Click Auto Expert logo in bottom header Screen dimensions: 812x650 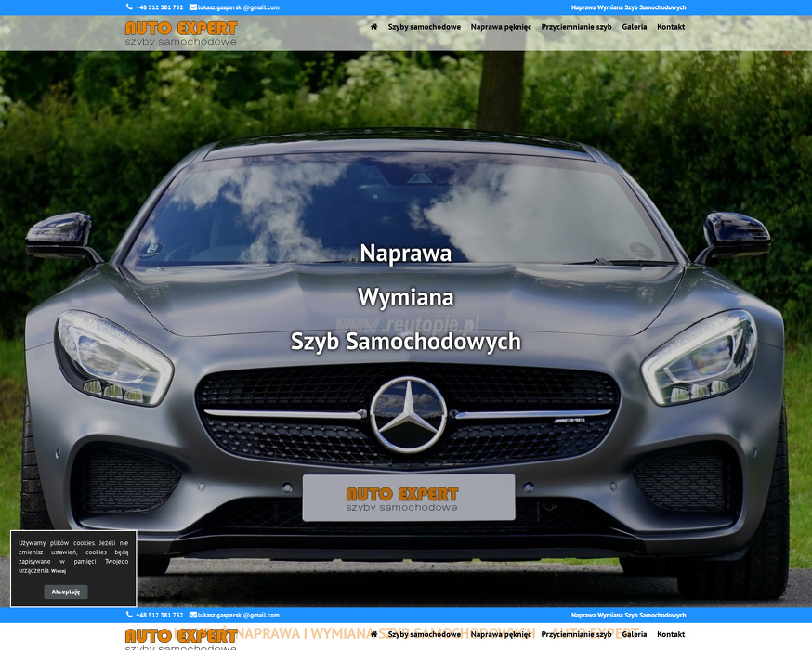[181, 639]
